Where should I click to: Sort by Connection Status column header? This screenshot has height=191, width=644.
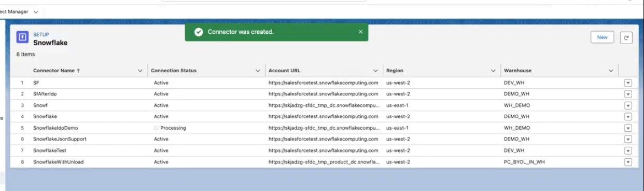pos(174,71)
